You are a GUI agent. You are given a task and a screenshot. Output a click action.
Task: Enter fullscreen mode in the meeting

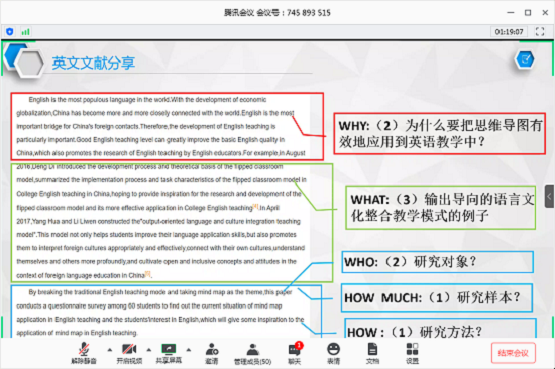pyautogui.click(x=540, y=31)
